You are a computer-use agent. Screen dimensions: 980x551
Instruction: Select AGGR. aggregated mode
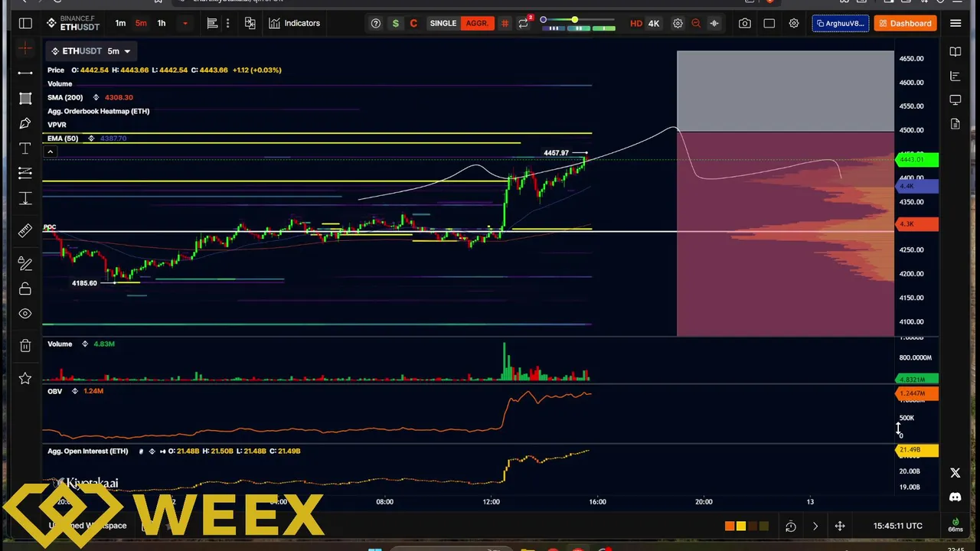477,23
